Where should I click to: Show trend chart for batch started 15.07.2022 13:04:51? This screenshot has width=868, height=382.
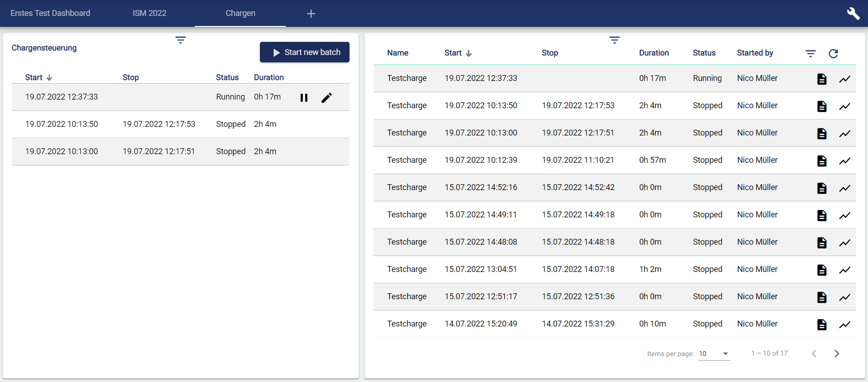pyautogui.click(x=844, y=270)
